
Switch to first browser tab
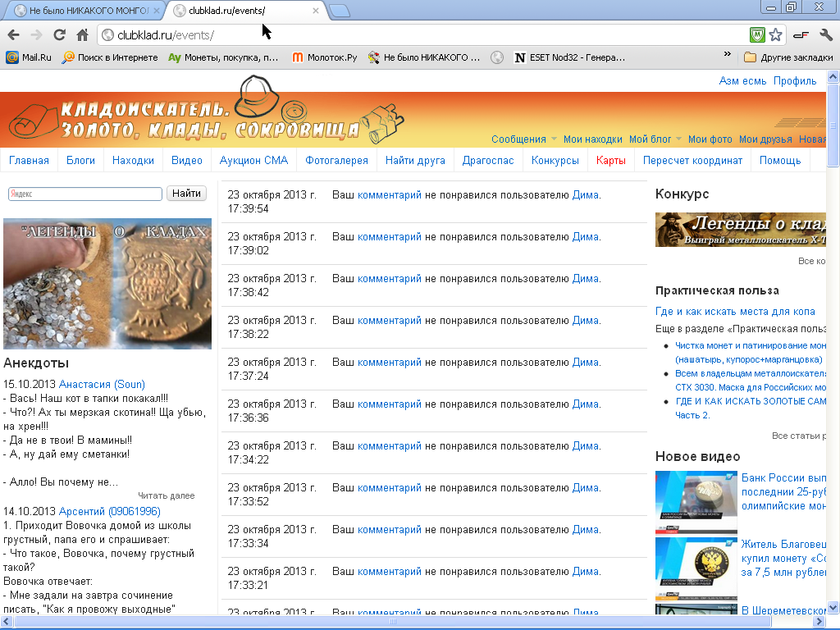(88, 11)
